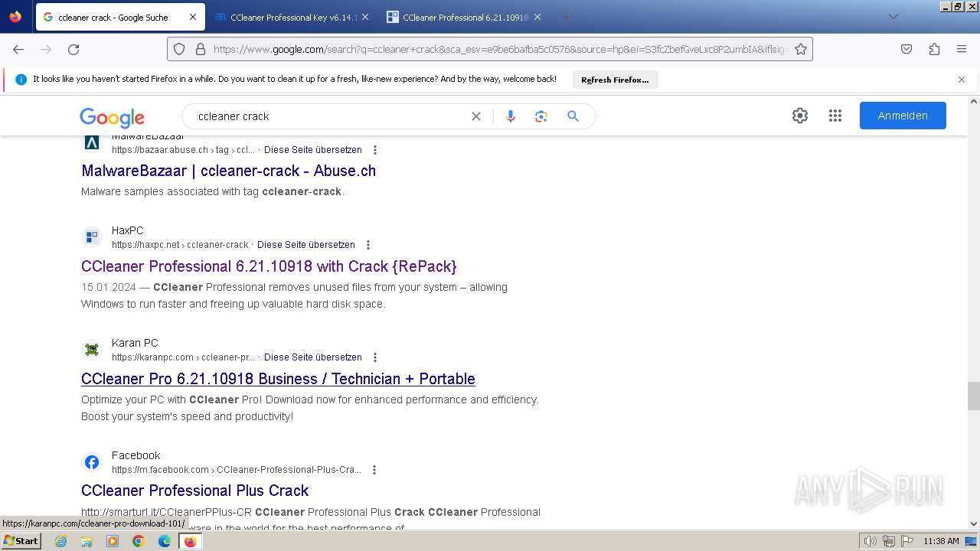Image resolution: width=980 pixels, height=551 pixels.
Task: Click Diese Seite übersetzen for the MalwareBazaar result
Action: coord(313,150)
